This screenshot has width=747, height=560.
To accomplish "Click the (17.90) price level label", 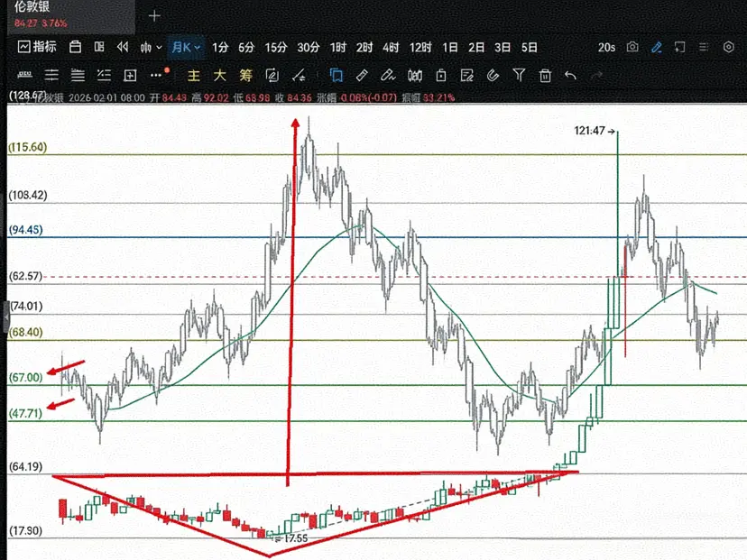I will [x=26, y=530].
